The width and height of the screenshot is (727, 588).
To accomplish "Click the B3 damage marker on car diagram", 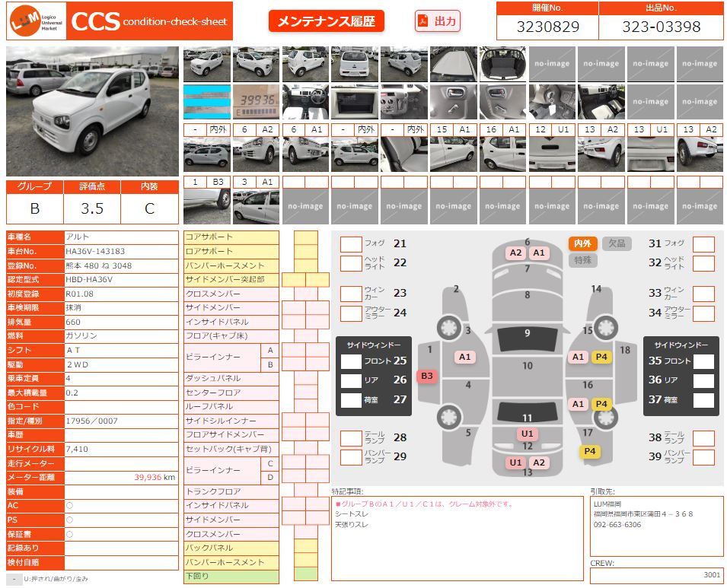I will coord(427,376).
